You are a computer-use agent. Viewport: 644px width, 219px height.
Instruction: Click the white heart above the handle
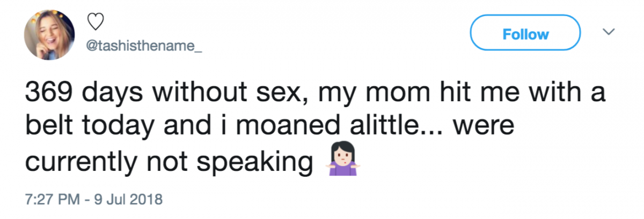click(94, 22)
